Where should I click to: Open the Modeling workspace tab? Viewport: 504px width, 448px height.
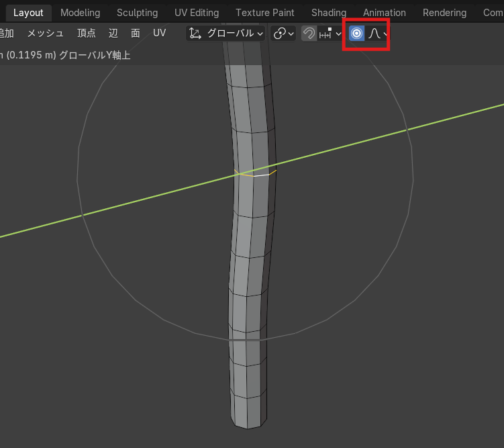pos(81,13)
